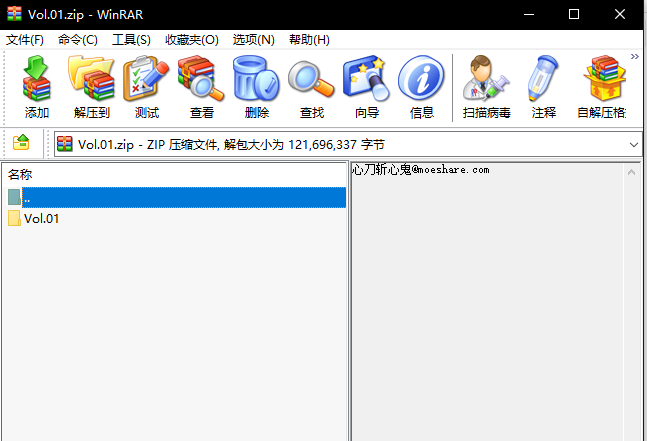Image resolution: width=647 pixels, height=441 pixels.
Task: Click the WinRAR title bar app icon
Action: tap(14, 14)
